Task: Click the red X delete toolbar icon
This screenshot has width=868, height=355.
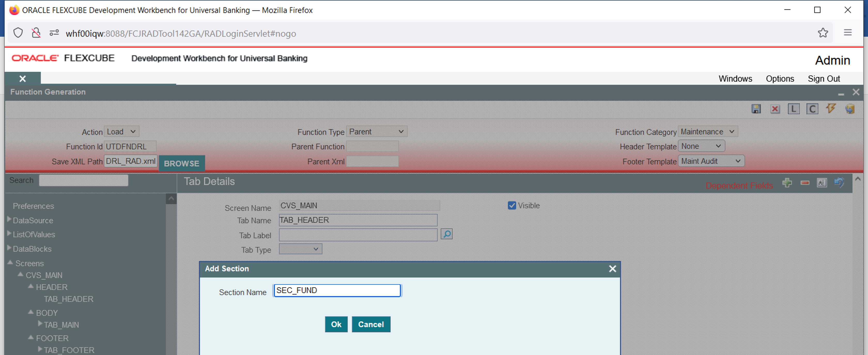Action: (x=775, y=109)
